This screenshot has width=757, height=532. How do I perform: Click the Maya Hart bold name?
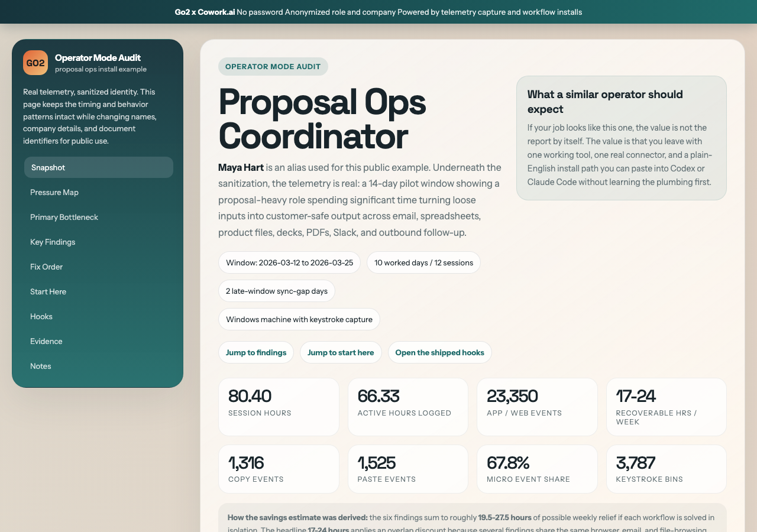[241, 167]
